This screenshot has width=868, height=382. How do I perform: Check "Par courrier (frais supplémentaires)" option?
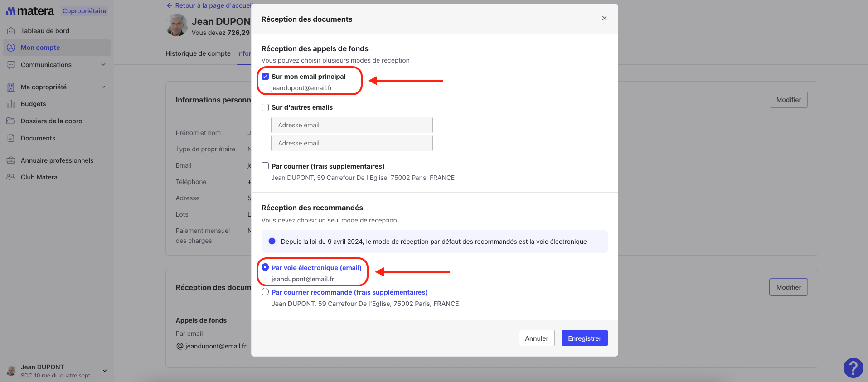pyautogui.click(x=265, y=166)
